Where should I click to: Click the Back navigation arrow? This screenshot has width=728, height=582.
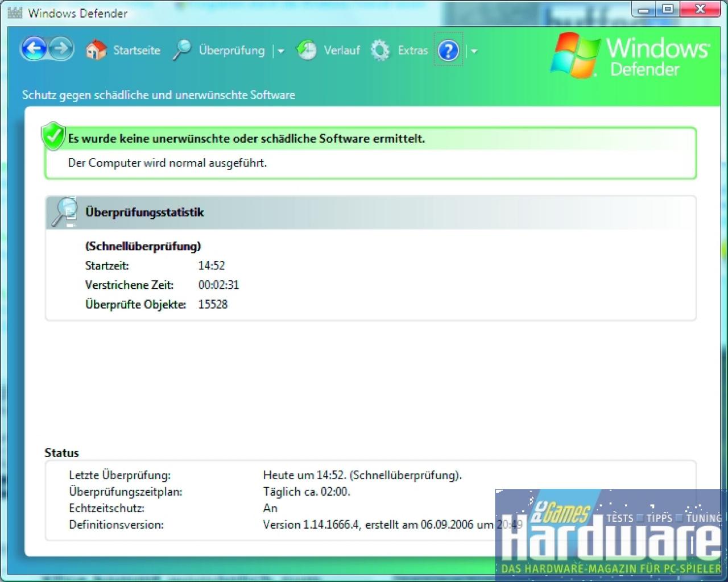pos(34,49)
